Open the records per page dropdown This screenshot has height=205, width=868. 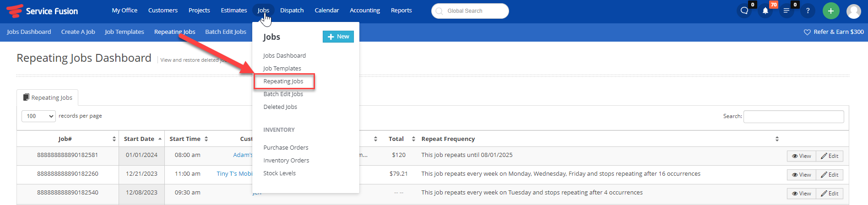point(38,116)
